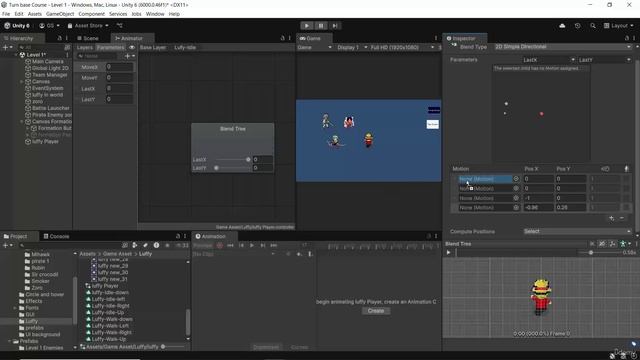This screenshot has width=640, height=360.
Task: Expand the Fonts folder in Project
Action: point(16,308)
